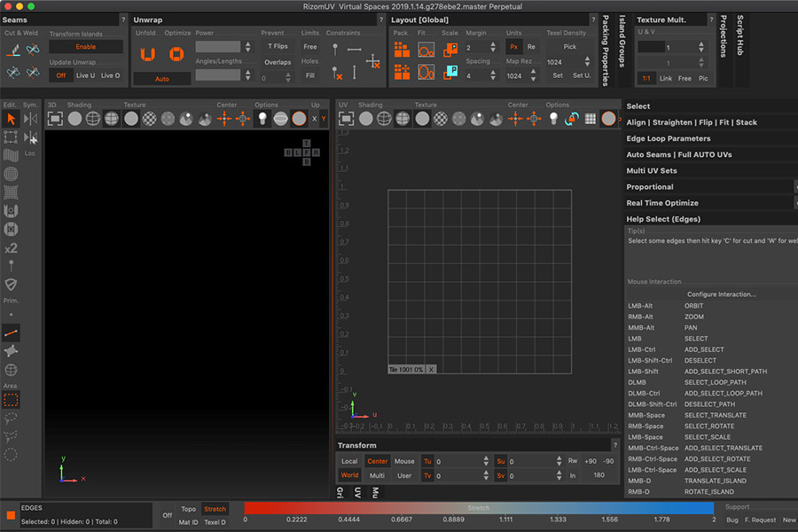Screen dimensions: 798x532
Task: Select Re units in Layout
Action: [x=531, y=47]
